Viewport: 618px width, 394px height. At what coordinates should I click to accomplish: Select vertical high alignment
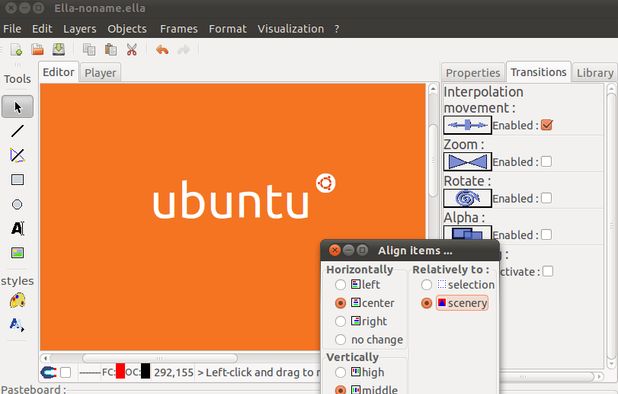click(x=341, y=372)
